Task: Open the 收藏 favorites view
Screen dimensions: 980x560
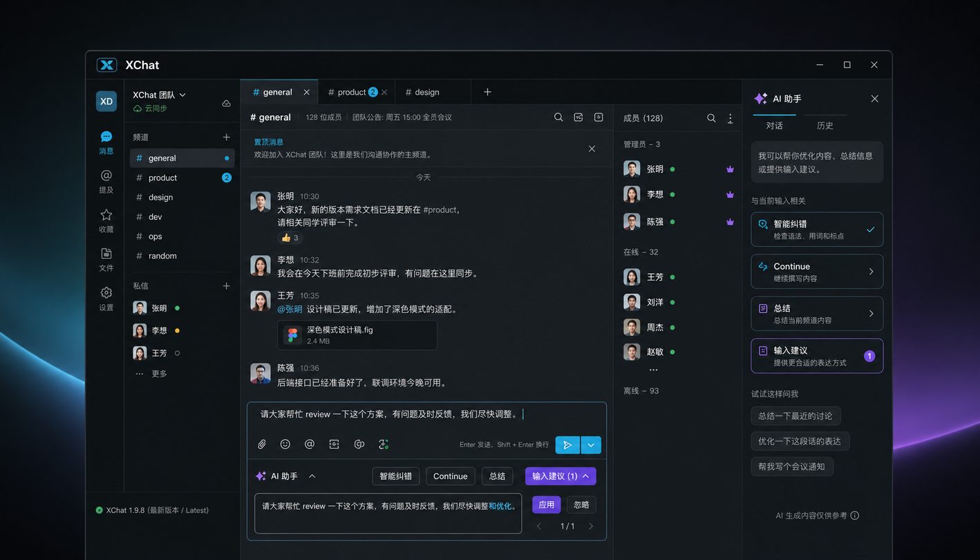Action: (106, 221)
